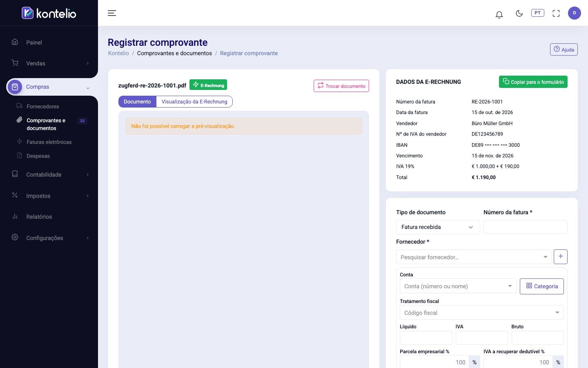
Task: Toggle dark mode moon icon
Action: coord(519,13)
